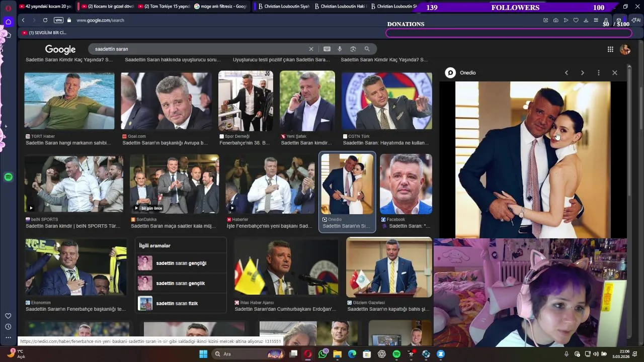
Task: Open the '(1) SEVGİLİM BİR Cİ...' bookmark
Action: tap(44, 33)
